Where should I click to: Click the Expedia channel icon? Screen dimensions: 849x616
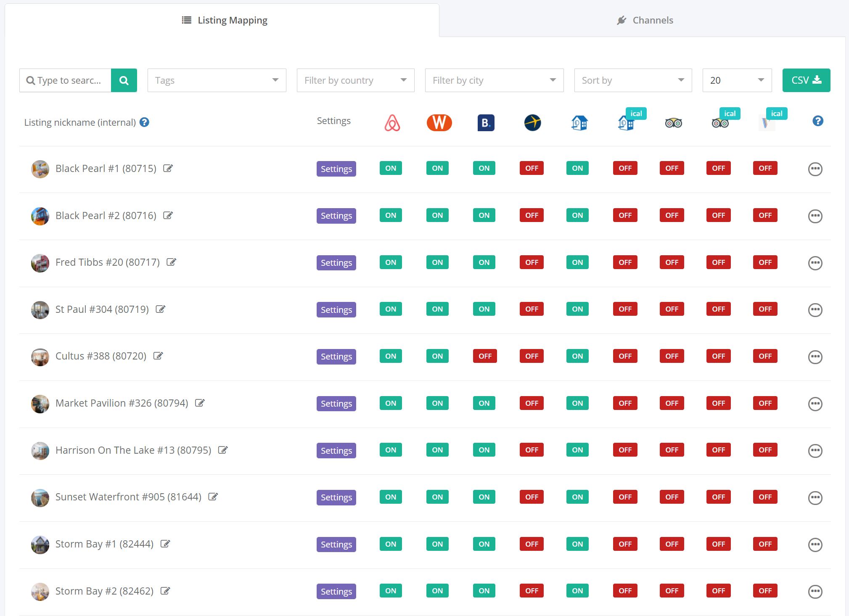coord(532,123)
